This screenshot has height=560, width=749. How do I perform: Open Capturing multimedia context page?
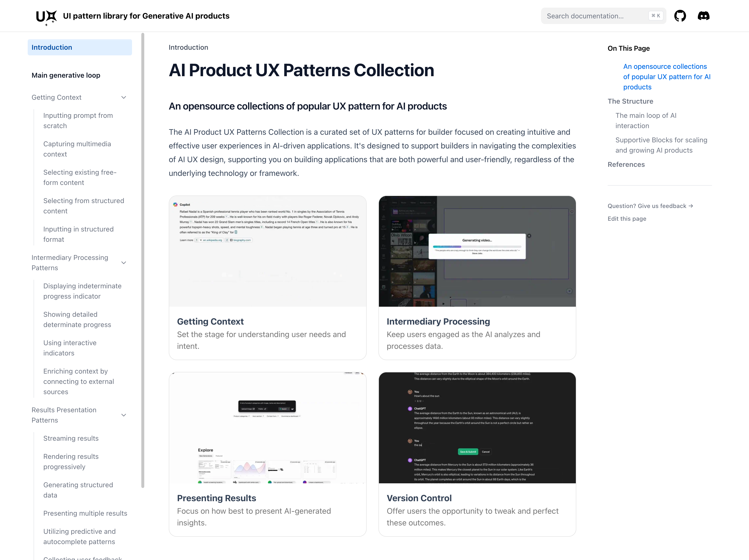[77, 149]
